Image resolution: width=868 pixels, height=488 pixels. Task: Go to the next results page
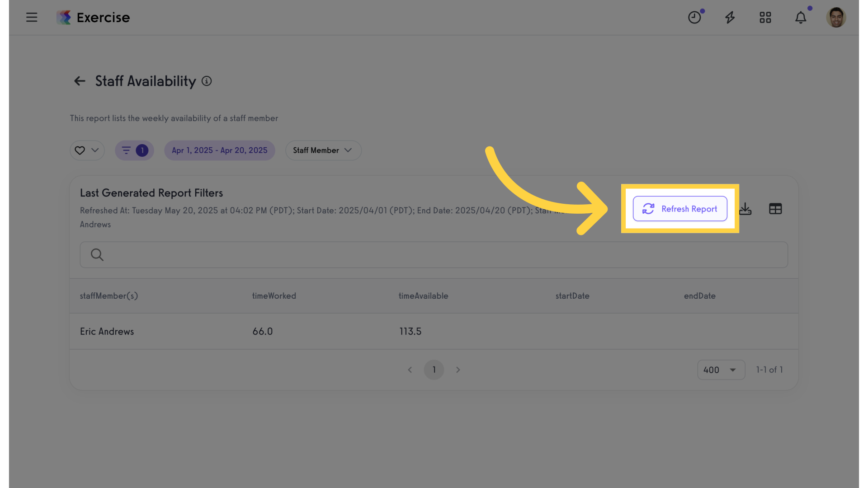(x=458, y=370)
